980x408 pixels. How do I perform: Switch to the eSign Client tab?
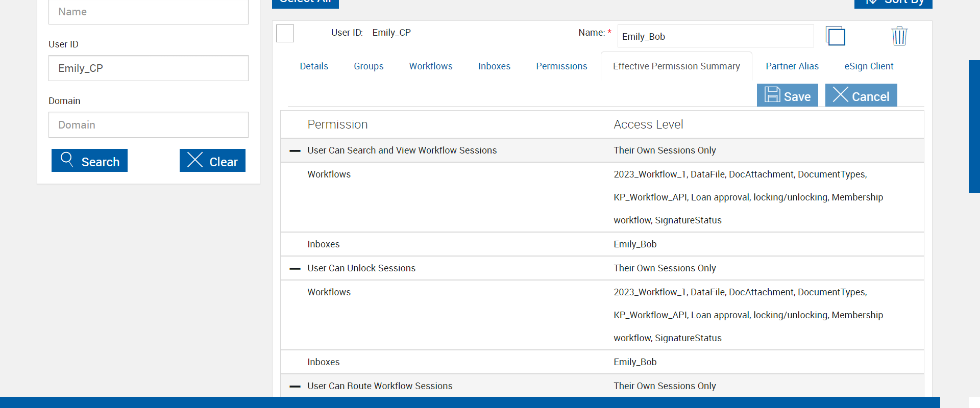click(869, 66)
